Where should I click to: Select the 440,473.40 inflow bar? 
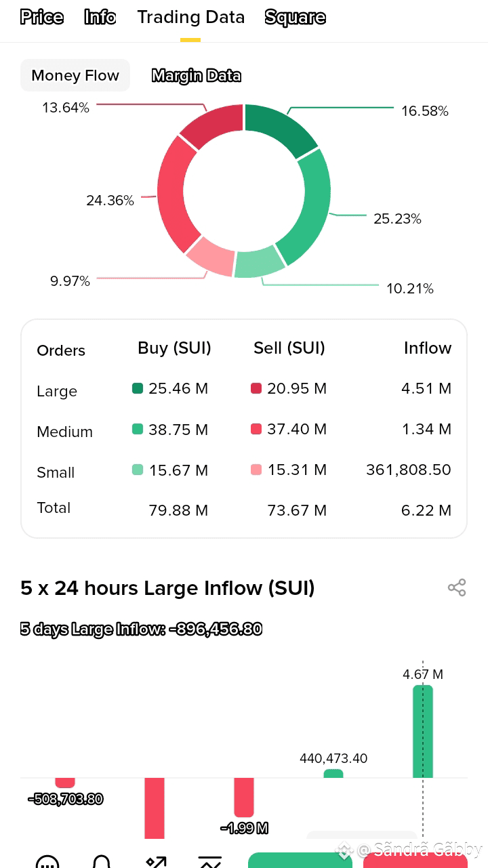[333, 773]
